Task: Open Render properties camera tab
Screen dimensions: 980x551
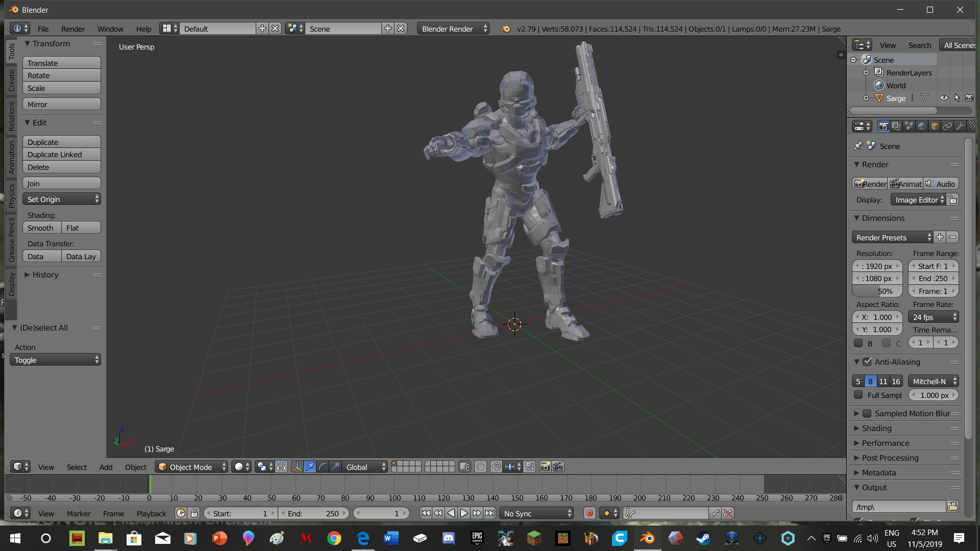Action: point(884,127)
